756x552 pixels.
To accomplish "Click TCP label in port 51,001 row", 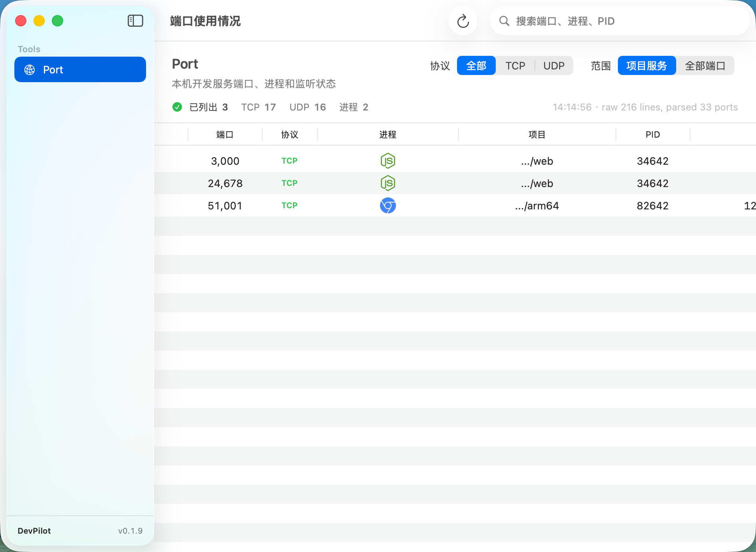I will point(289,205).
